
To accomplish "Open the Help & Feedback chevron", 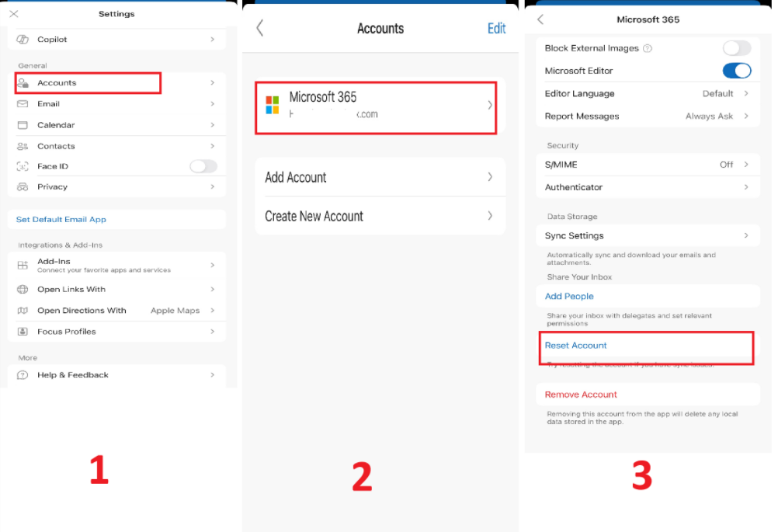I will [213, 375].
